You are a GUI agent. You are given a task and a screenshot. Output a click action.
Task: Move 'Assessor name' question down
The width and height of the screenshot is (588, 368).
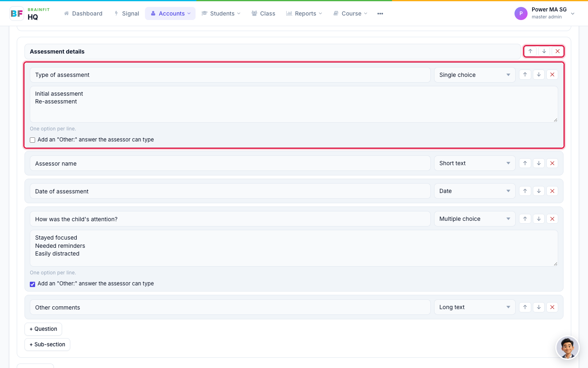click(539, 163)
